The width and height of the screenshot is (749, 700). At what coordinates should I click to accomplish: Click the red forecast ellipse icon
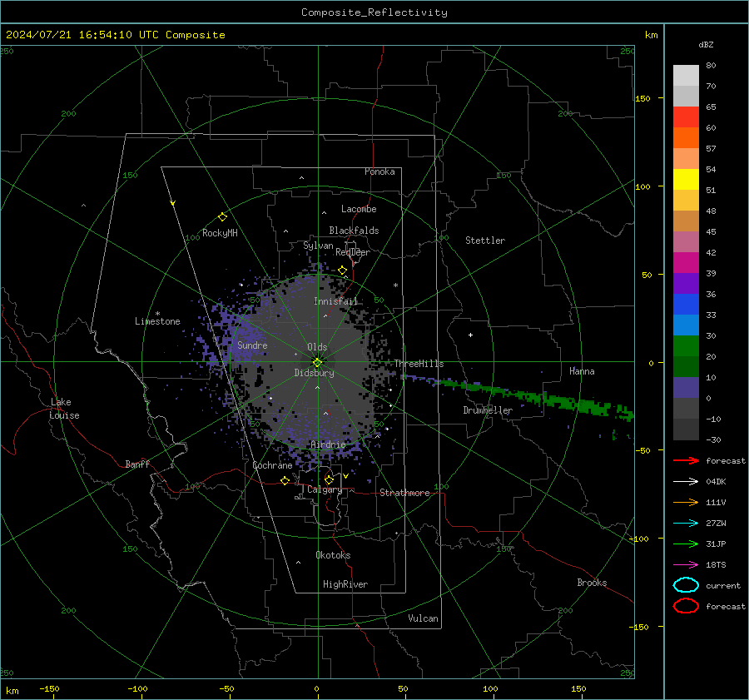point(686,606)
